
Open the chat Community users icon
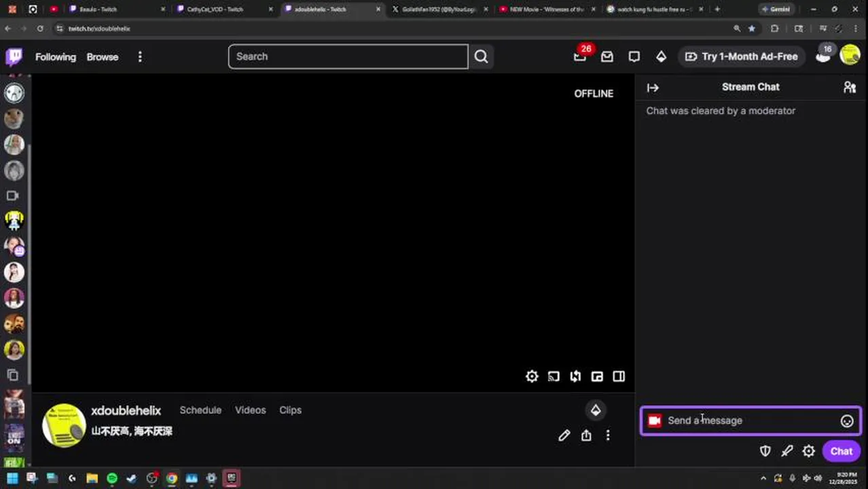click(850, 87)
